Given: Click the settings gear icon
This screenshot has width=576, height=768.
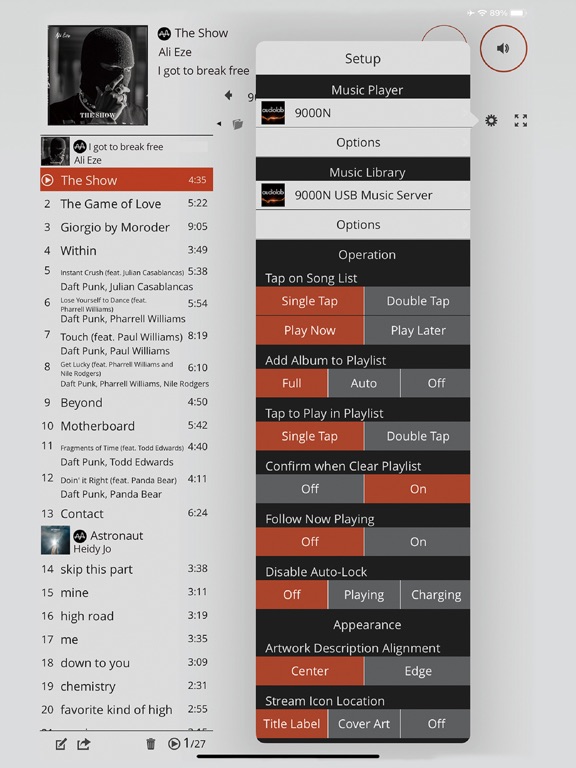Looking at the screenshot, I should click(x=491, y=120).
